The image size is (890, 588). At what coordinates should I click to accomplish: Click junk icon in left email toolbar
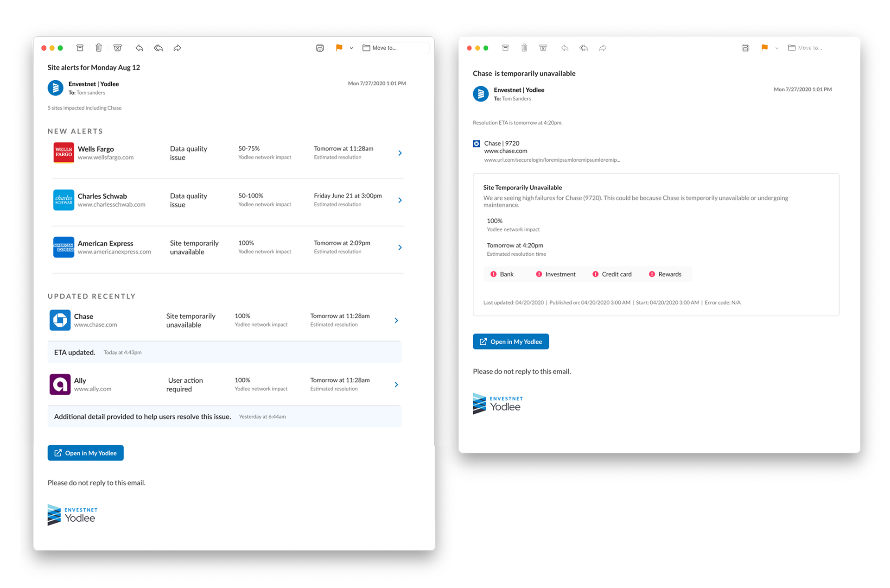point(118,48)
